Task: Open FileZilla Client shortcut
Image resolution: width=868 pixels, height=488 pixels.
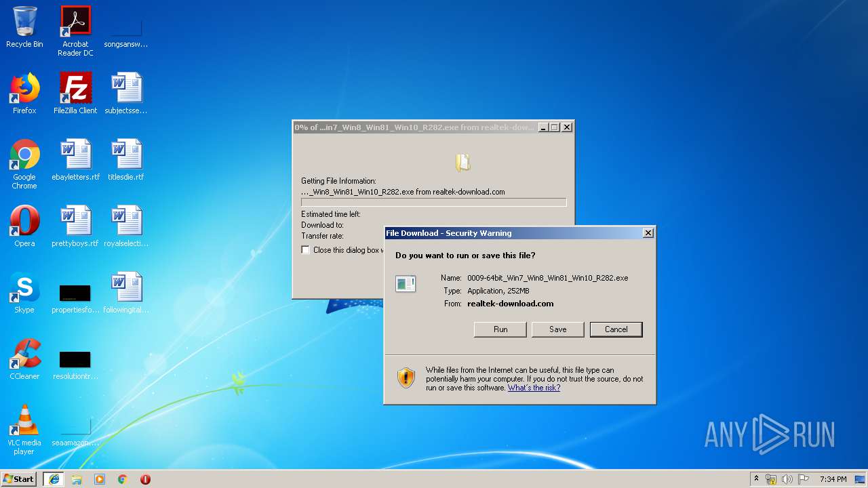Action: tap(75, 94)
